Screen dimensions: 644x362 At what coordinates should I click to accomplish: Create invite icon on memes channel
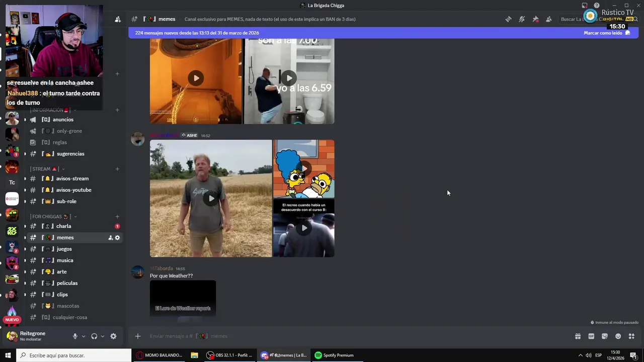tap(111, 238)
